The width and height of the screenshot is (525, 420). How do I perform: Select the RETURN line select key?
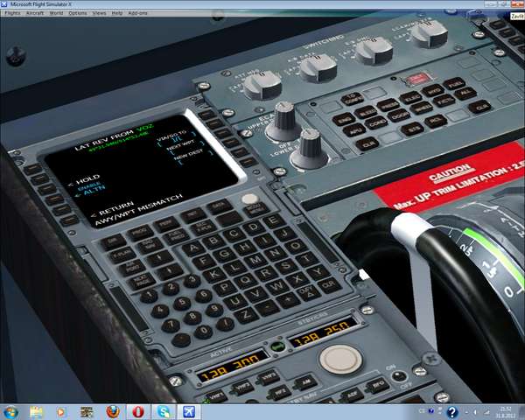click(69, 220)
